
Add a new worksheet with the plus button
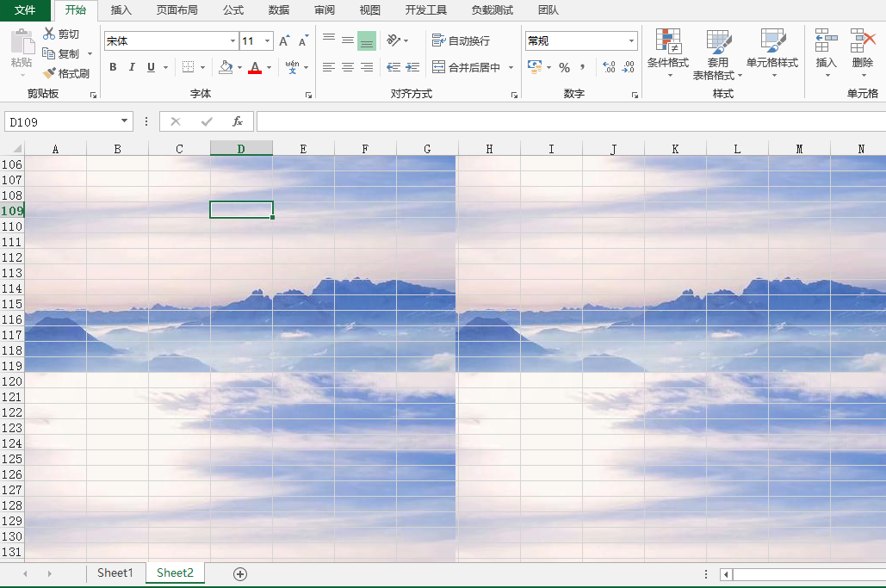[x=240, y=573]
